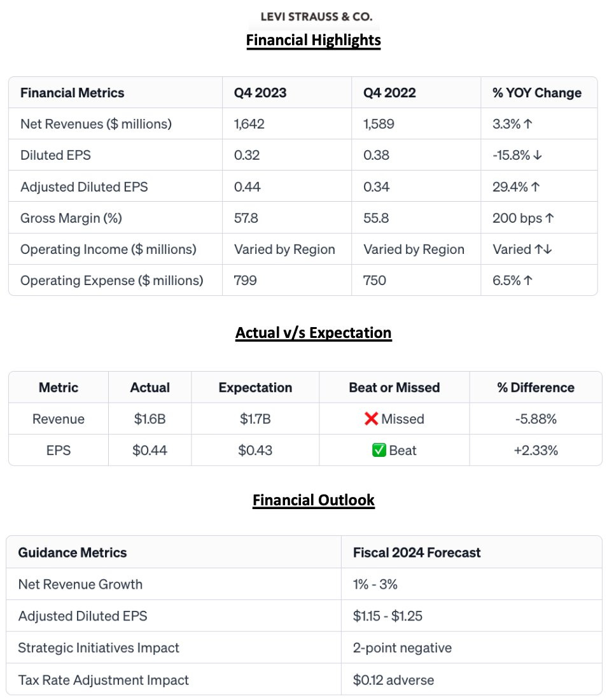The width and height of the screenshot is (607, 700).
Task: Click the green checkmark icon beside Beat
Action: tap(379, 451)
